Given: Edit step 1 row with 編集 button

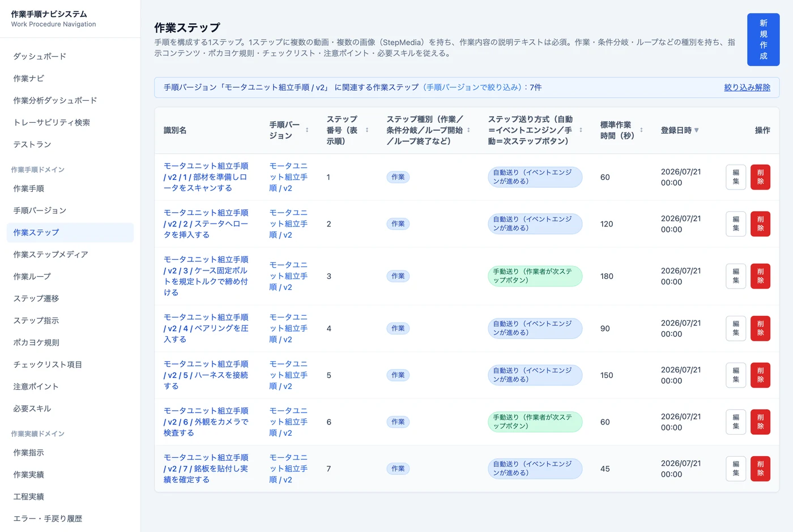Looking at the screenshot, I should 736,177.
